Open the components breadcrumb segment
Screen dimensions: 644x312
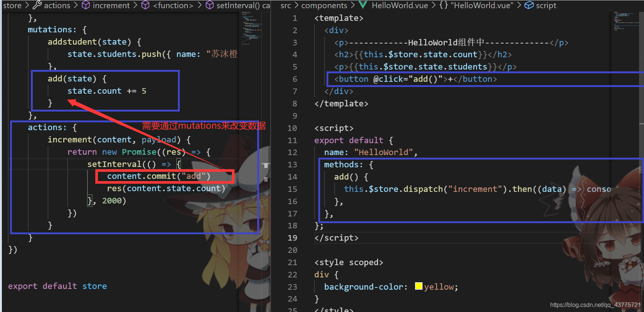324,5
